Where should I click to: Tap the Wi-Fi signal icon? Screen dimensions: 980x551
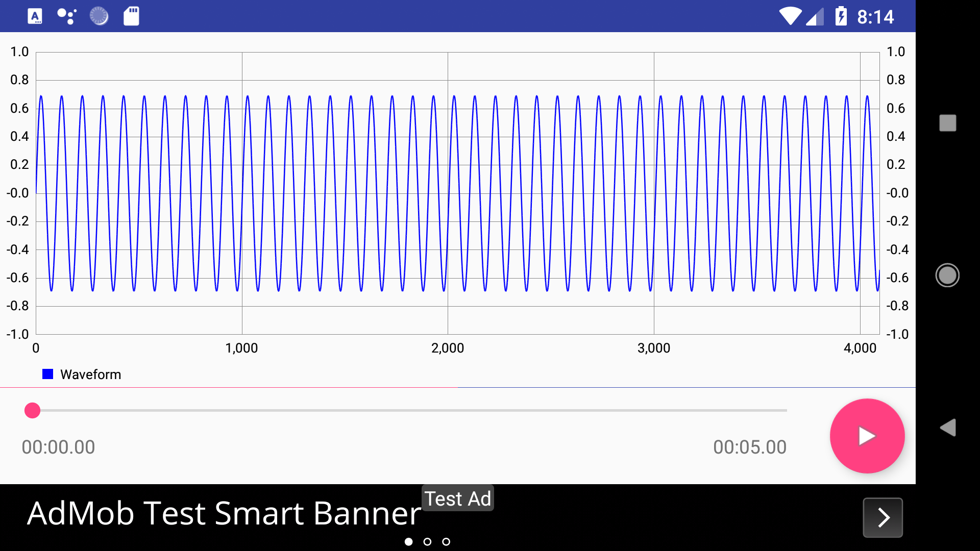pos(790,16)
